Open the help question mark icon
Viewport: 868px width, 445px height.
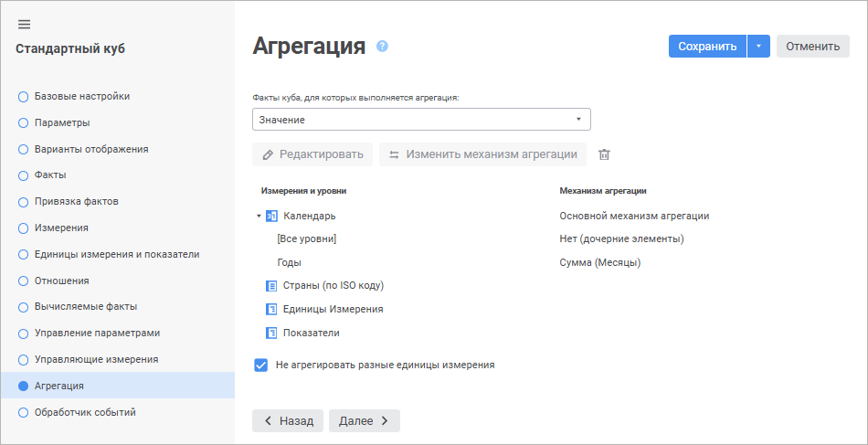[x=382, y=46]
